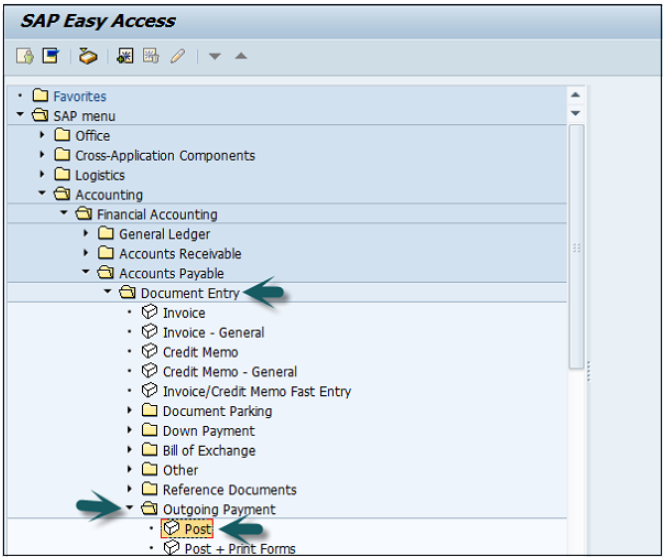Click the User menu toolbar icon
The width and height of the screenshot is (668, 560).
point(26,56)
